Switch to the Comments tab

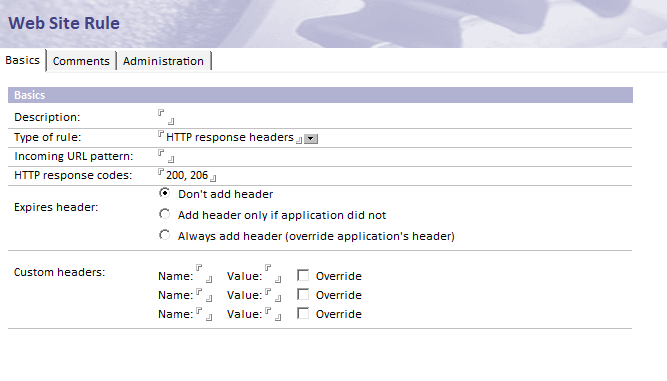click(x=81, y=61)
